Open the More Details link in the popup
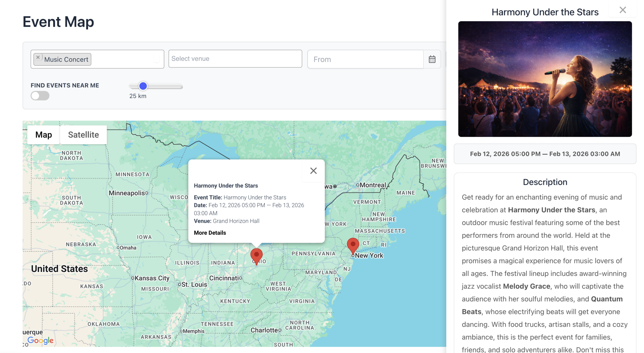 [210, 233]
